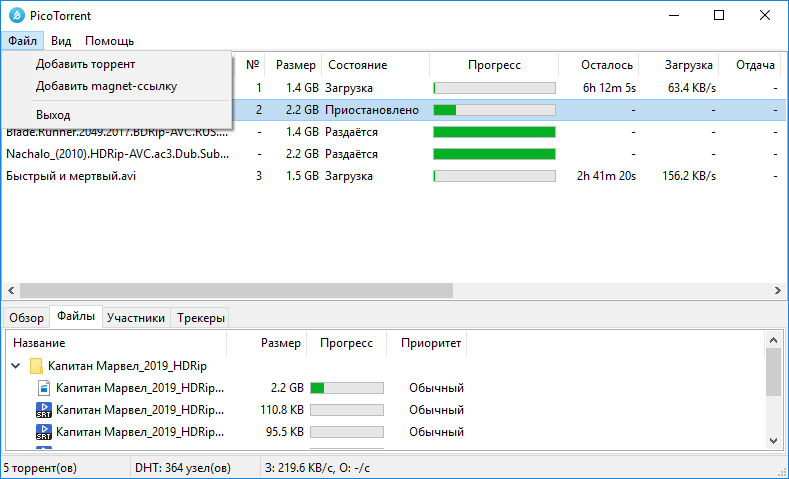Click progress bar of Быстрый и мертвый torrent
The height and width of the screenshot is (479, 789).
(x=495, y=176)
